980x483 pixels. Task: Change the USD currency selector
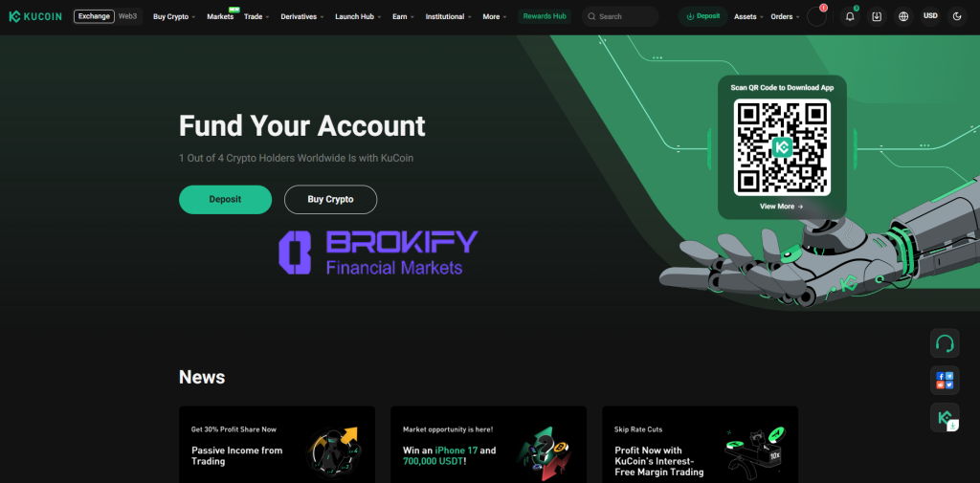tap(930, 16)
